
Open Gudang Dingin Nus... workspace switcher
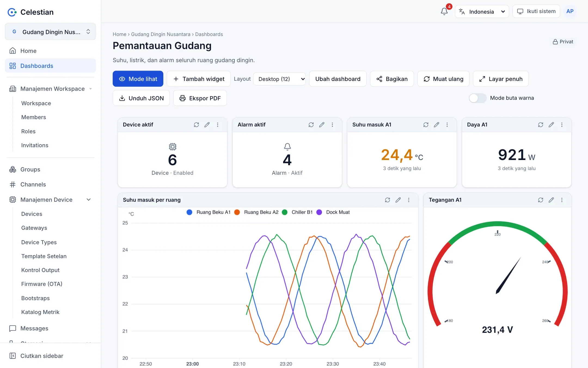50,32
